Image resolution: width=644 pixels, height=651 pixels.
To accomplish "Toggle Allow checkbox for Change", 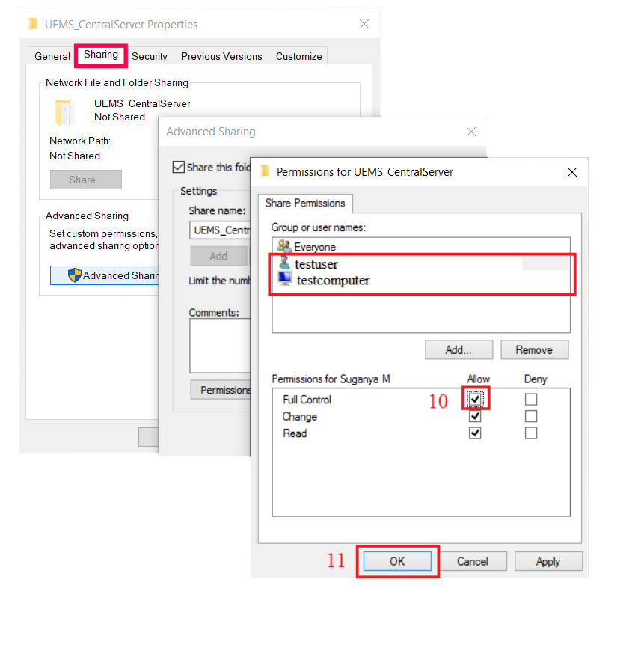I will point(475,417).
